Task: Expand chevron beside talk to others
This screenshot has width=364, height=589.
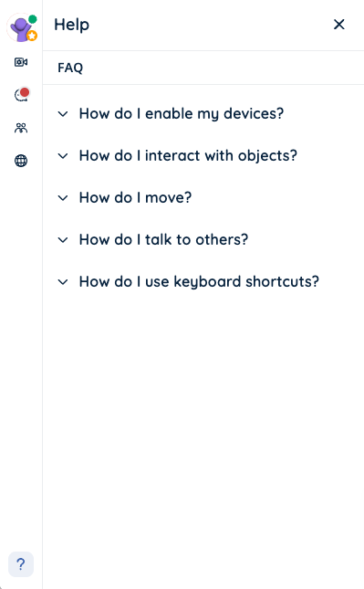Action: click(x=63, y=240)
